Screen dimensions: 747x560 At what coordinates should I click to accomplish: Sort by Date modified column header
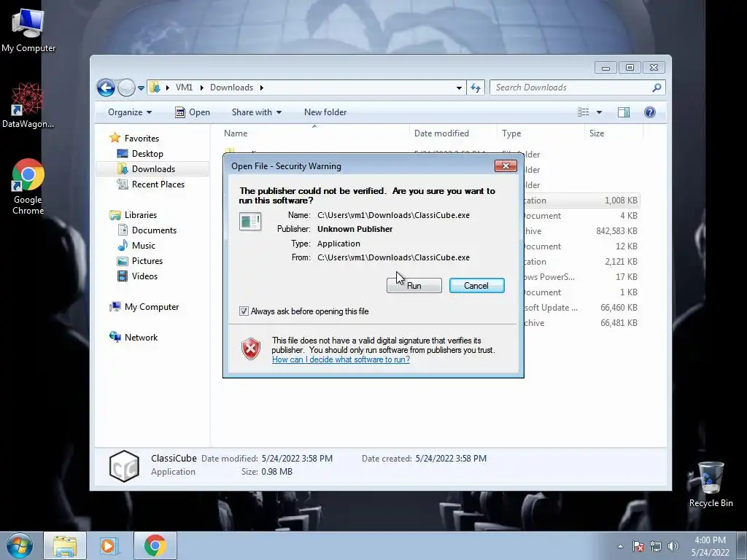[x=452, y=133]
